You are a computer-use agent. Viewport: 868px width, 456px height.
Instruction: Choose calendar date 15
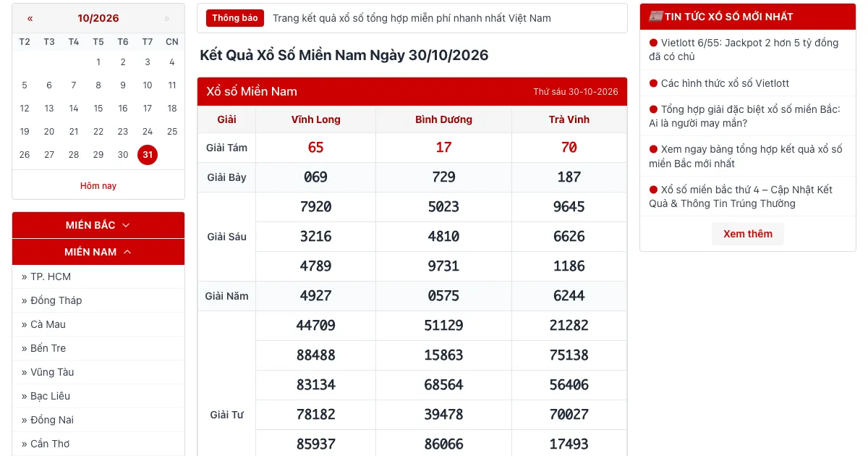pos(98,109)
